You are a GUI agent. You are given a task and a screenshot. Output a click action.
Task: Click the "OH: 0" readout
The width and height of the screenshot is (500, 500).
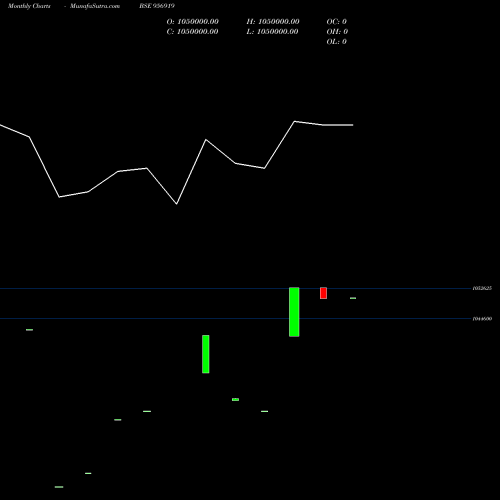point(337,32)
